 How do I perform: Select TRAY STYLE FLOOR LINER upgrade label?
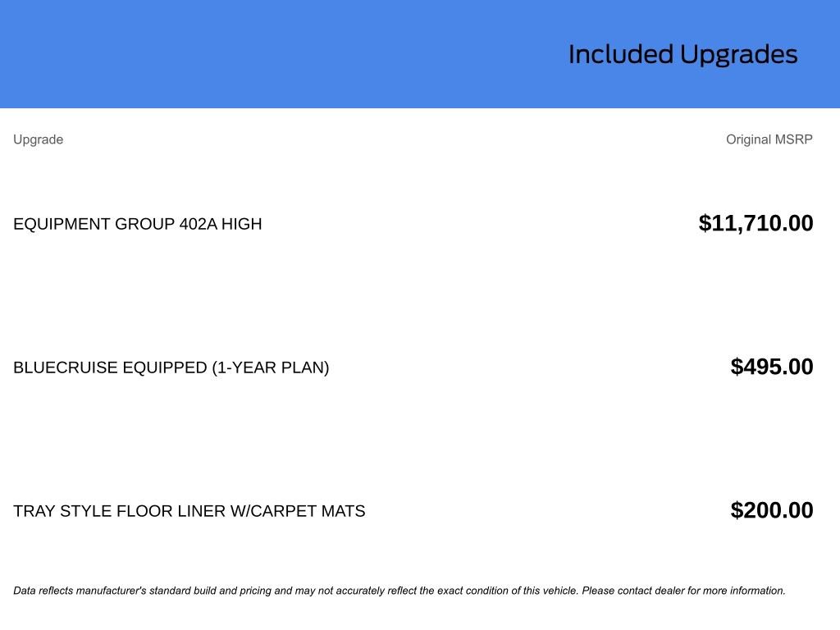tap(189, 511)
